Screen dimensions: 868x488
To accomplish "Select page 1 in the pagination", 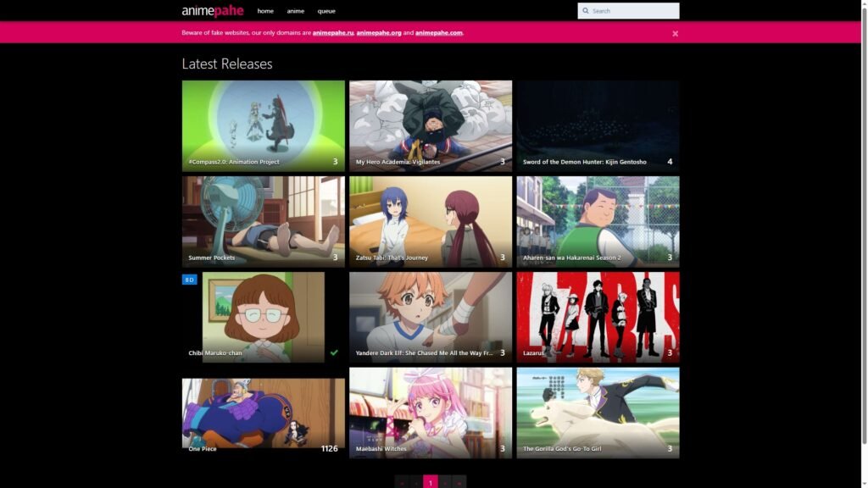I will coord(430,482).
